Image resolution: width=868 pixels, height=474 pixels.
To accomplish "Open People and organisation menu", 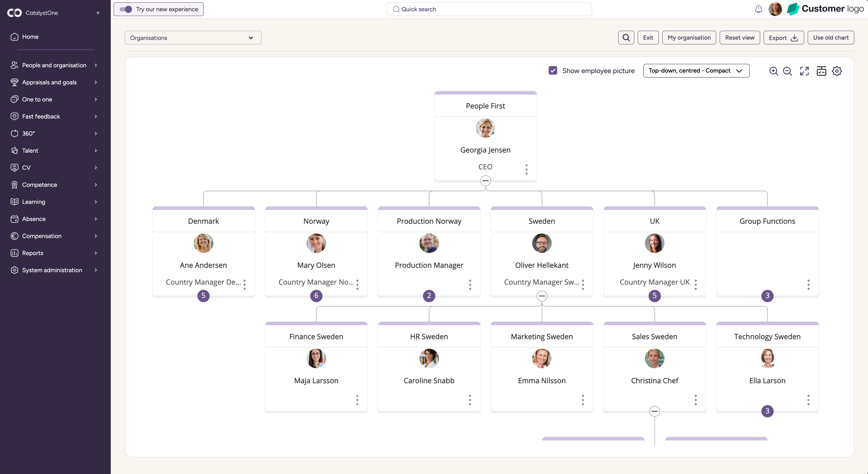I will pyautogui.click(x=54, y=65).
